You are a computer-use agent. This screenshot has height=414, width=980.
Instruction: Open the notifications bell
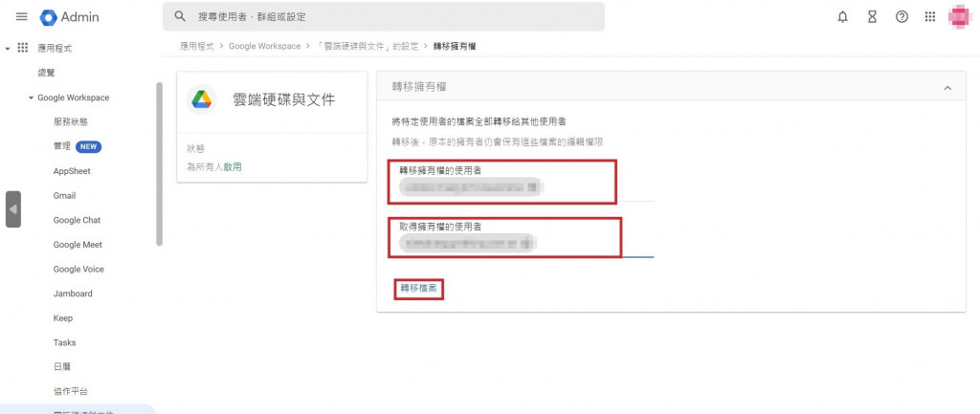842,17
